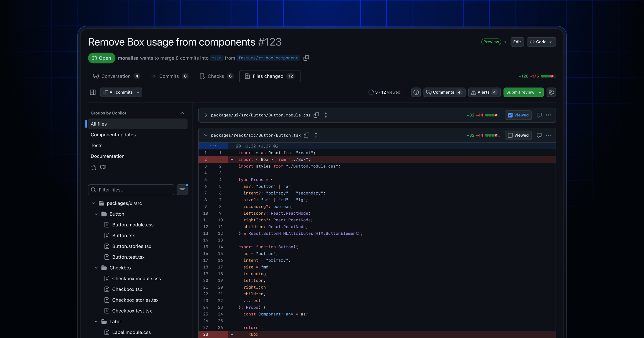
Task: Copy the Button.module.css file path
Action: pyautogui.click(x=316, y=115)
